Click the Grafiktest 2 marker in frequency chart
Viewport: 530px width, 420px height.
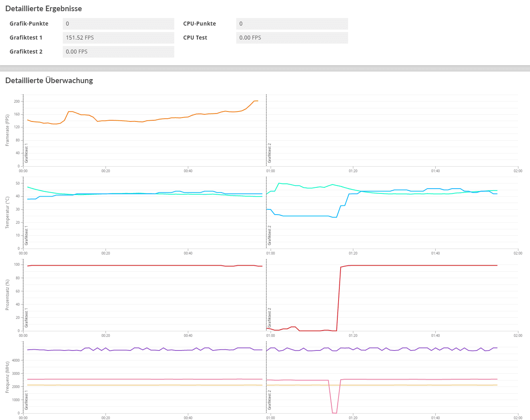[269, 400]
